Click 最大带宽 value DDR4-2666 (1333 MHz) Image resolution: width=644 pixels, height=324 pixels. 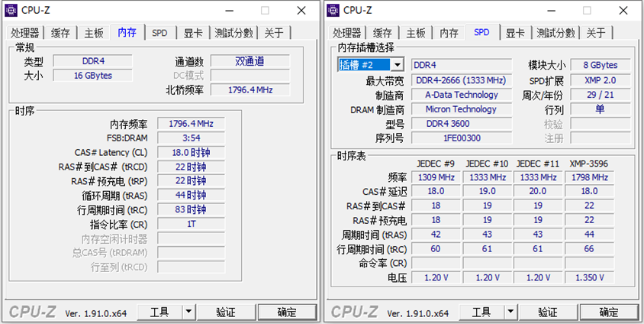coord(462,80)
